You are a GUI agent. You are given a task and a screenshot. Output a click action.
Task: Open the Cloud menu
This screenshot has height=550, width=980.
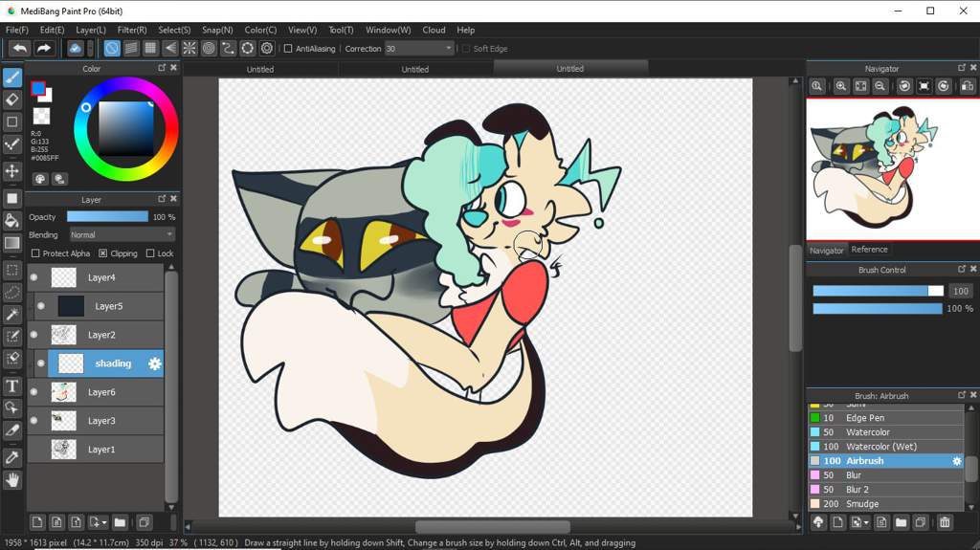(x=434, y=30)
